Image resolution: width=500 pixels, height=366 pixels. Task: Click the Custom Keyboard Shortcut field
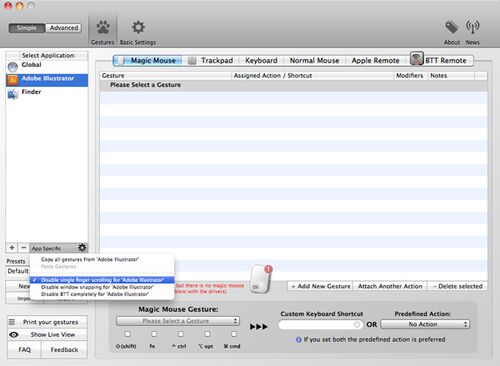point(321,324)
